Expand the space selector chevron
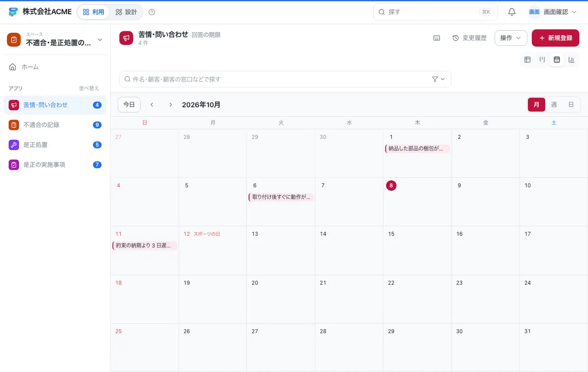Viewport: 588px width, 372px height. pyautogui.click(x=100, y=40)
